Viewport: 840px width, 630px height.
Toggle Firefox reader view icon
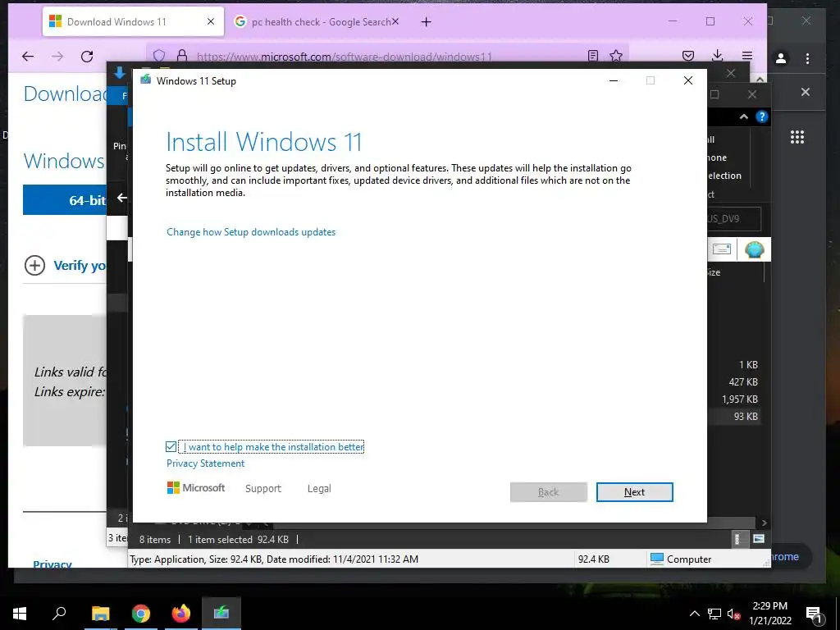pos(593,56)
